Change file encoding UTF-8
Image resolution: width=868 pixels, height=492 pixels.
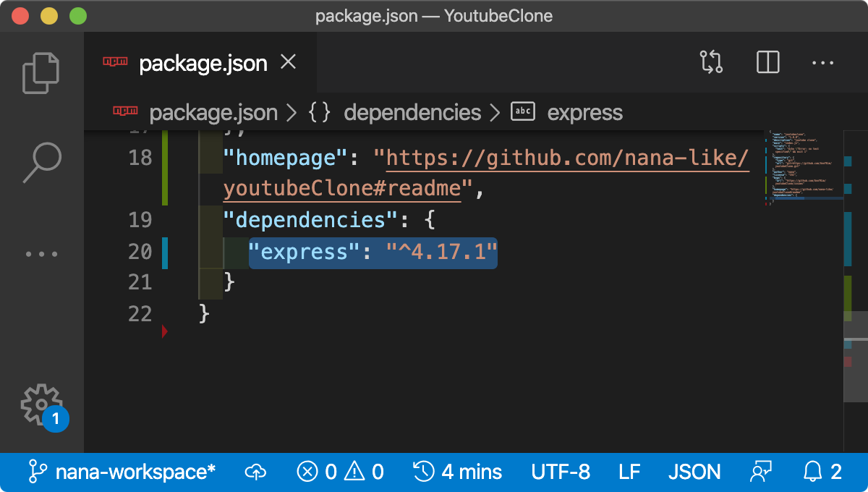click(x=561, y=472)
